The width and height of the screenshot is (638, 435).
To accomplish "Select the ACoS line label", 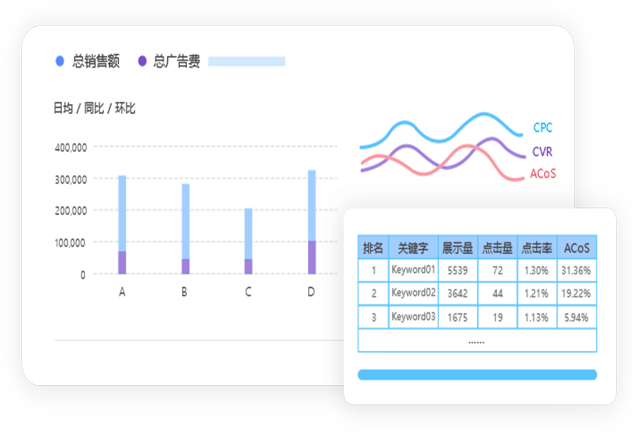I will point(543,174).
